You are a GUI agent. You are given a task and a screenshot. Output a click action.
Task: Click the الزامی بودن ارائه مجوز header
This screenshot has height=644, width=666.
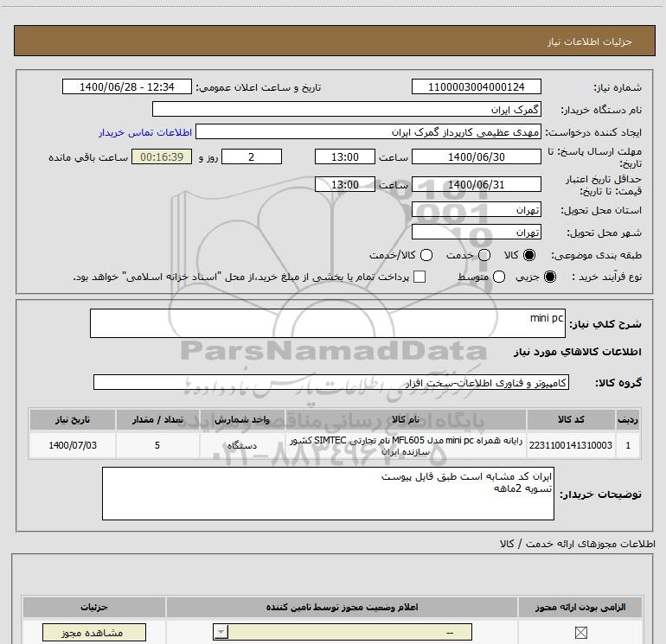[580, 608]
